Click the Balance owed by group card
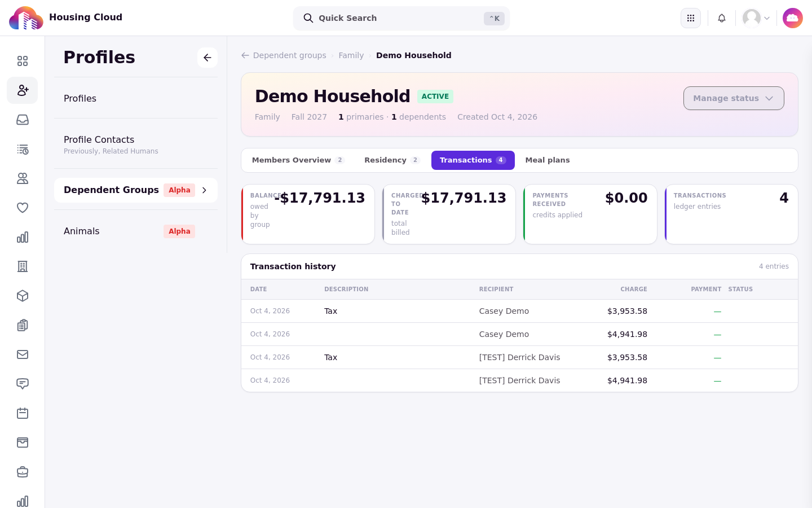Image resolution: width=812 pixels, height=508 pixels. tap(308, 214)
